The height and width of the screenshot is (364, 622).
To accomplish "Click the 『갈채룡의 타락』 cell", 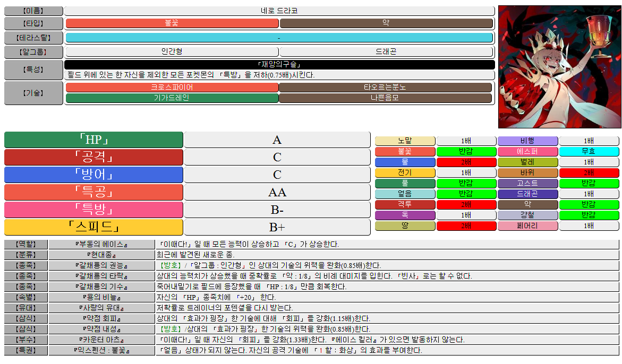I will click(x=101, y=276).
